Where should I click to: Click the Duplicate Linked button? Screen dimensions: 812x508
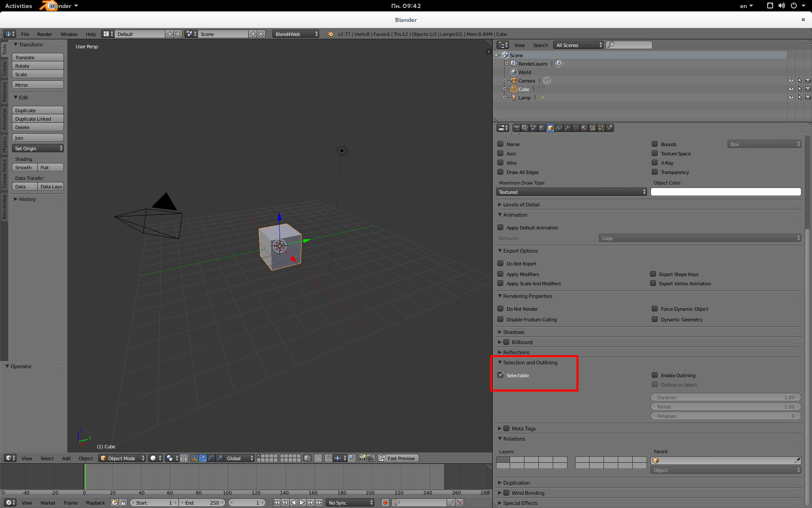click(38, 119)
